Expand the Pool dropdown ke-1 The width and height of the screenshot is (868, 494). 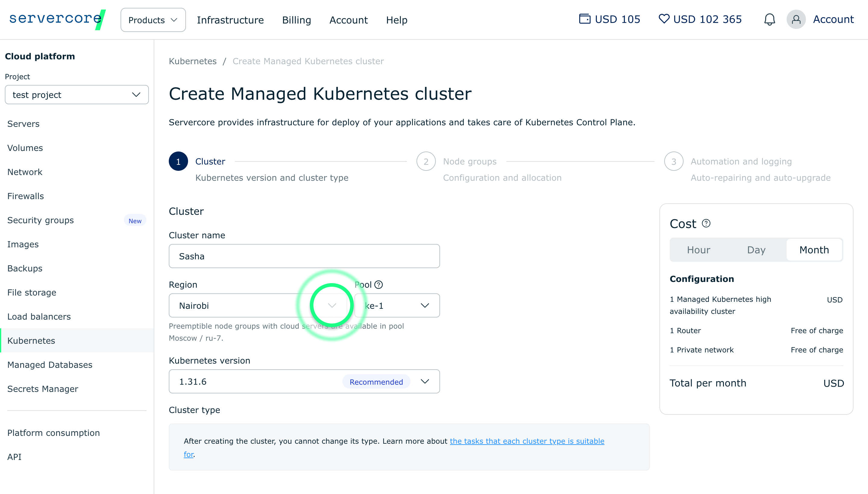[x=397, y=305]
